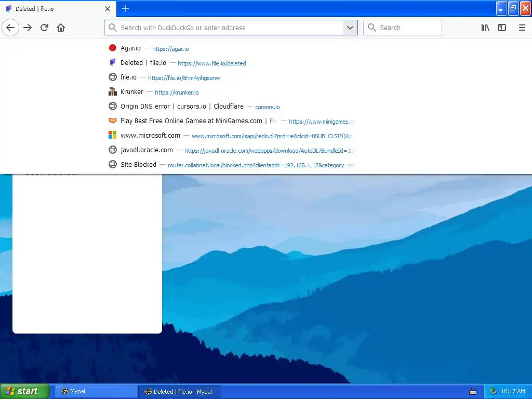Close the 'Deleted | file.io' tab
Image resolution: width=532 pixels, height=399 pixels.
click(108, 9)
